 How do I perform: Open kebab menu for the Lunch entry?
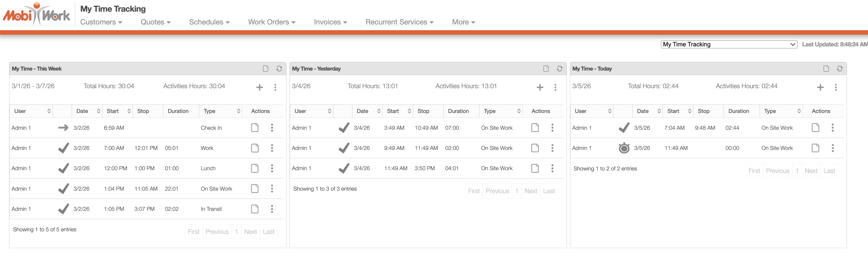coord(272,168)
